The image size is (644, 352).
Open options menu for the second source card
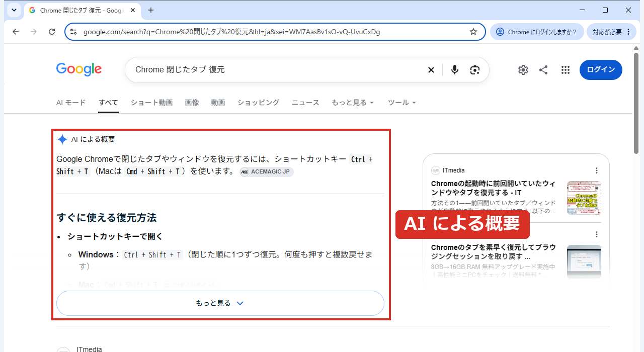tap(597, 234)
